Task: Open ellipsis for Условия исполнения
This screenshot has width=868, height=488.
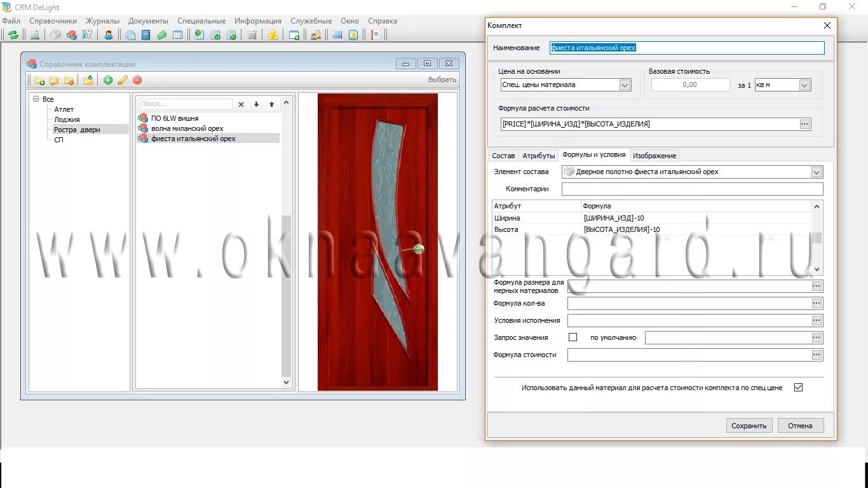Action: (817, 320)
